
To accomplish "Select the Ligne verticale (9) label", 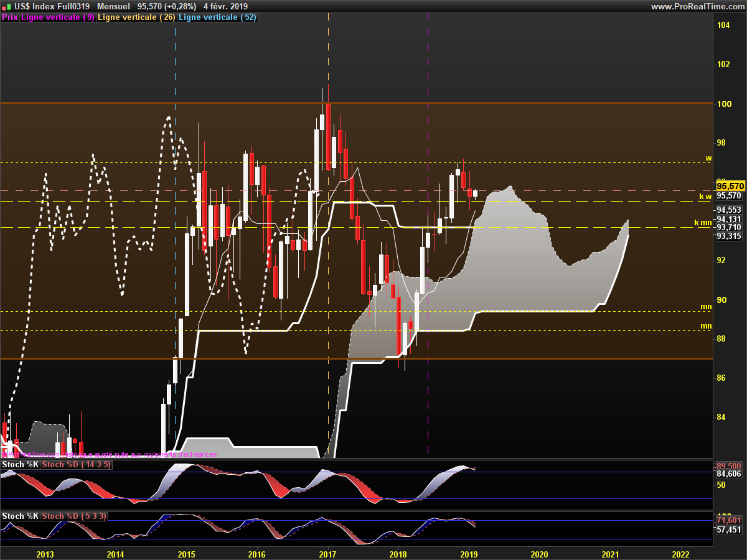I will click(58, 17).
